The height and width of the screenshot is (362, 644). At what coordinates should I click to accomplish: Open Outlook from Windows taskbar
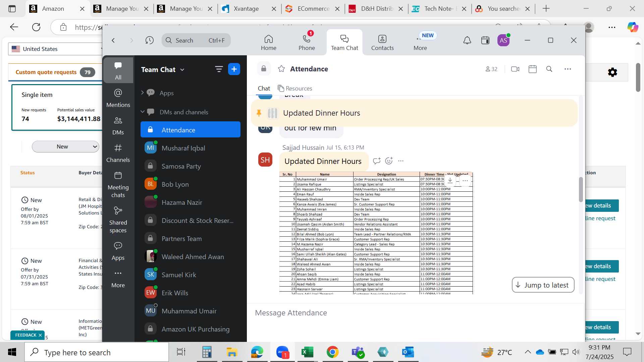[408, 352]
